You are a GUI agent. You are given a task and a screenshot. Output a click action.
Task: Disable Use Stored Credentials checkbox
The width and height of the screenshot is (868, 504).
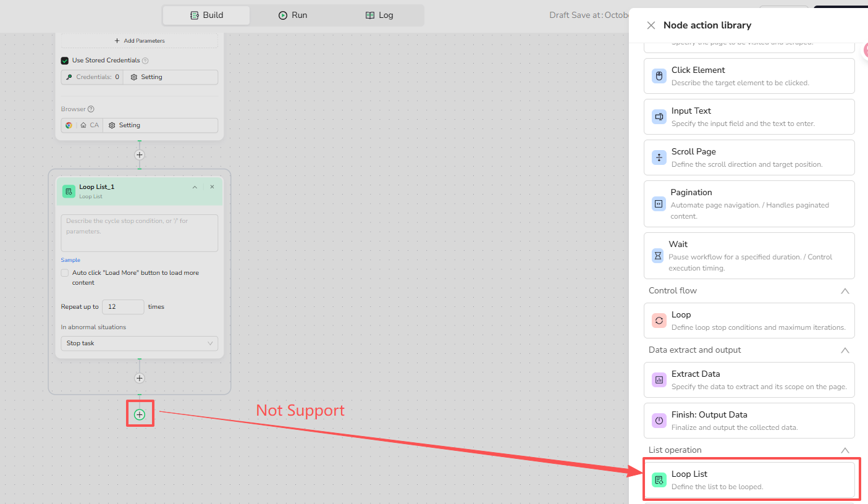tap(65, 61)
